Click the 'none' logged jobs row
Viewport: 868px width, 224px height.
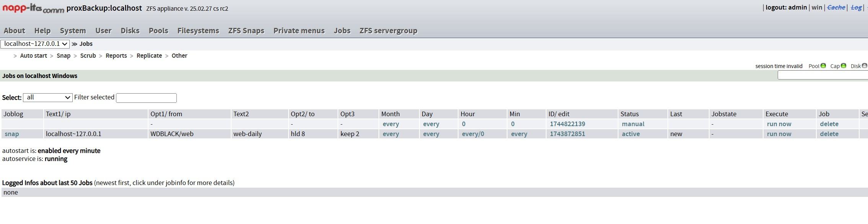coord(434,193)
